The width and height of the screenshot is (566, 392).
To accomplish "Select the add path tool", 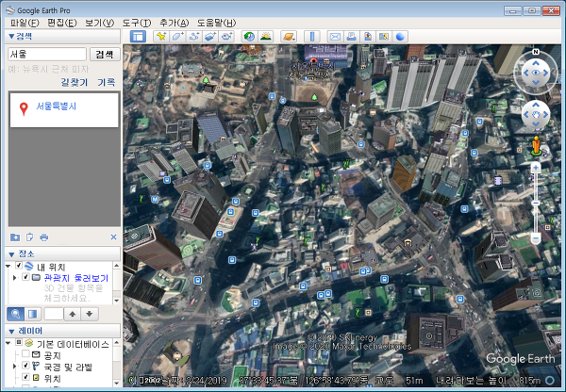I will click(194, 37).
